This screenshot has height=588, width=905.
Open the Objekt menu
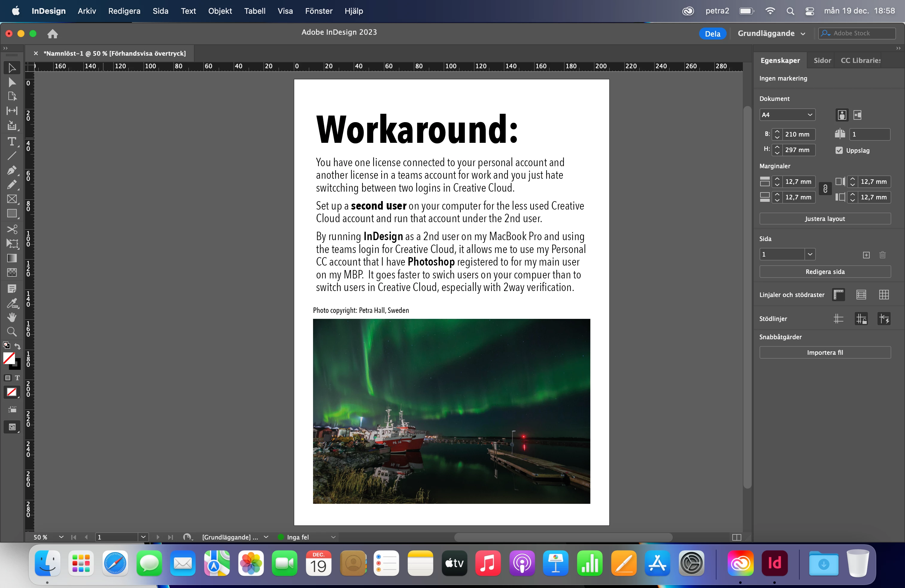(x=220, y=11)
